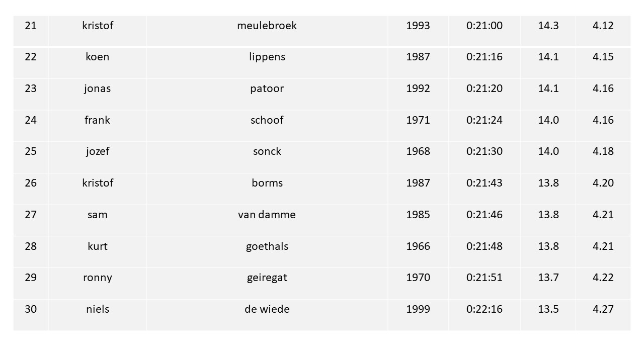Click the pace value 4.27
Screen dimensions: 644x362
pos(603,309)
